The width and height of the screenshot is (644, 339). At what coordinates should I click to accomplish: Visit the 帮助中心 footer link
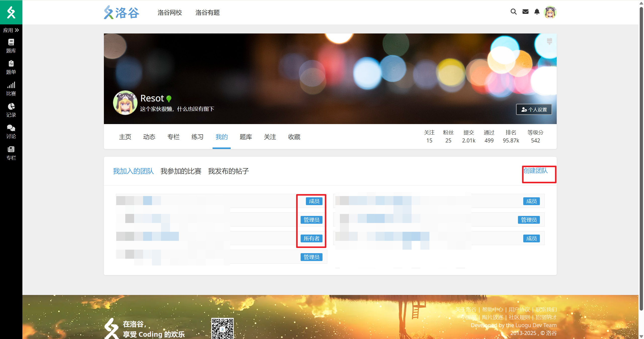(x=493, y=309)
